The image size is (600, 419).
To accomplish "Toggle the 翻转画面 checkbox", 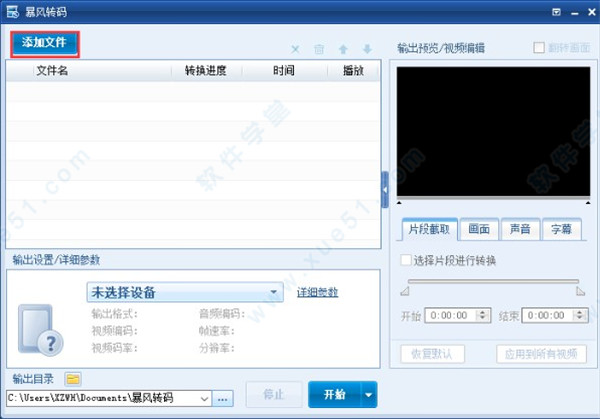I will click(x=539, y=48).
